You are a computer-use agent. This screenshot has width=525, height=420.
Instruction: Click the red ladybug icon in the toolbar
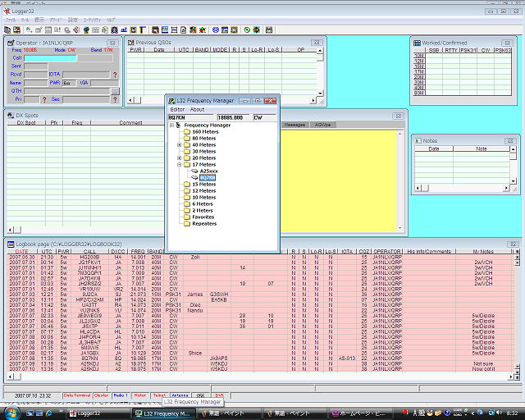pos(203,30)
